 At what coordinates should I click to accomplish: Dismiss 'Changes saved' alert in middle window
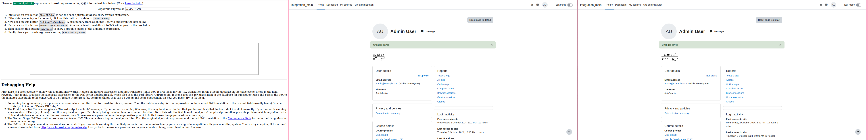492,45
